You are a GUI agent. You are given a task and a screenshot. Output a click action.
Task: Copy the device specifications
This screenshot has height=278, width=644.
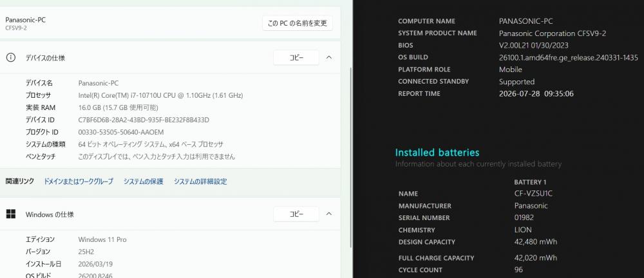296,57
